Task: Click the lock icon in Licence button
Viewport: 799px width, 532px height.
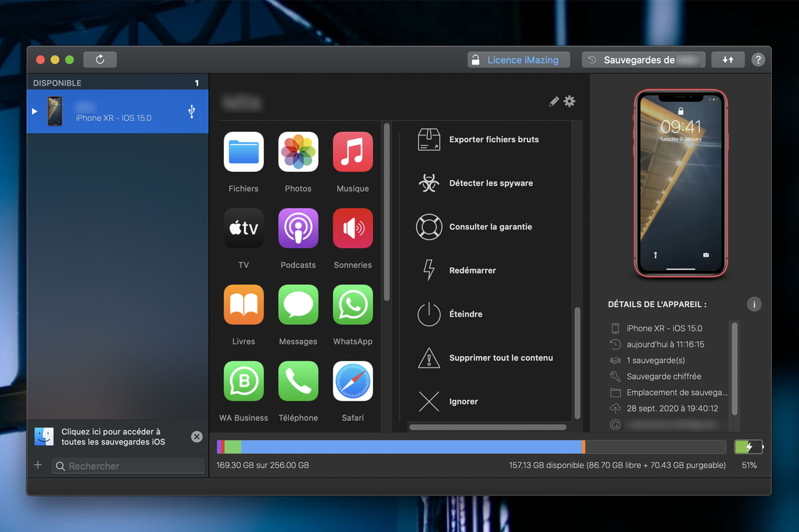Action: click(x=475, y=60)
